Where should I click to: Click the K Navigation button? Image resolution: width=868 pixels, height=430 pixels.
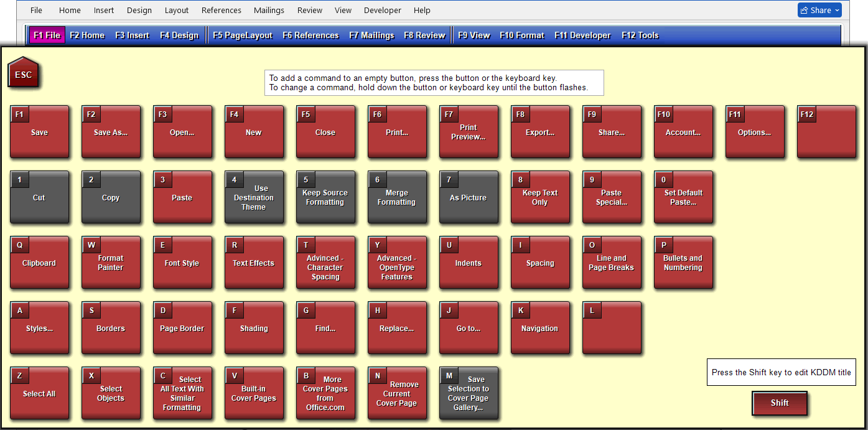(540, 328)
